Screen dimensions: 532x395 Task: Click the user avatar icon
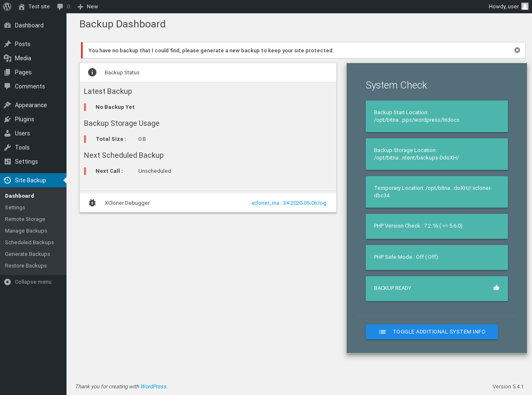point(525,7)
